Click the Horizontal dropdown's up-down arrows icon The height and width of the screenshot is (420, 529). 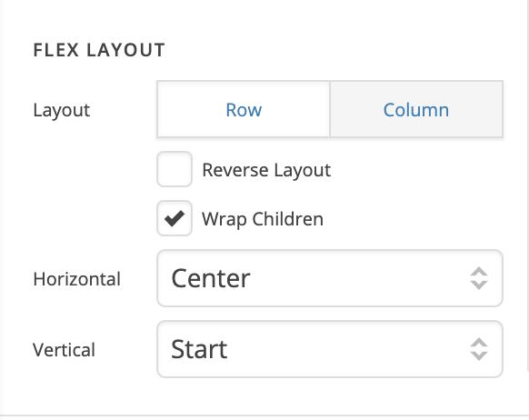point(479,278)
